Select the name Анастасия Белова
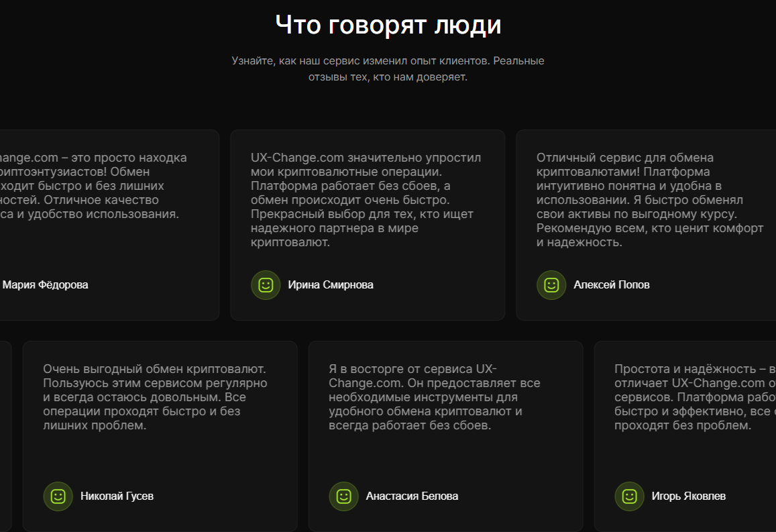 [x=412, y=496]
